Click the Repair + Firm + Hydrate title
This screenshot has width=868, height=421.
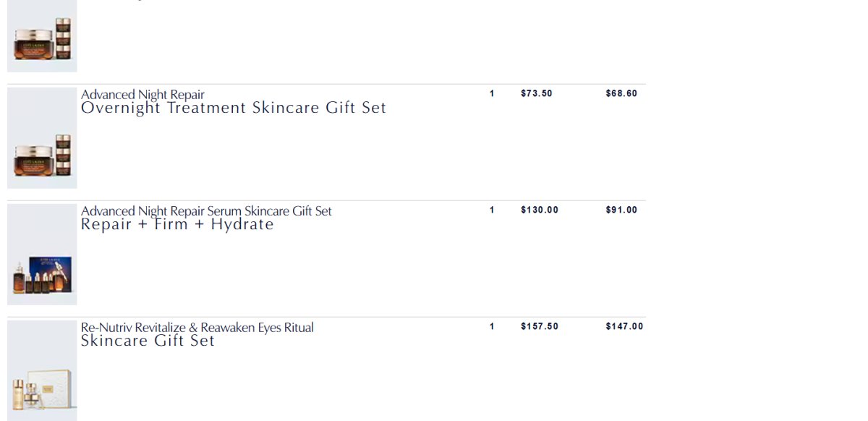click(177, 225)
